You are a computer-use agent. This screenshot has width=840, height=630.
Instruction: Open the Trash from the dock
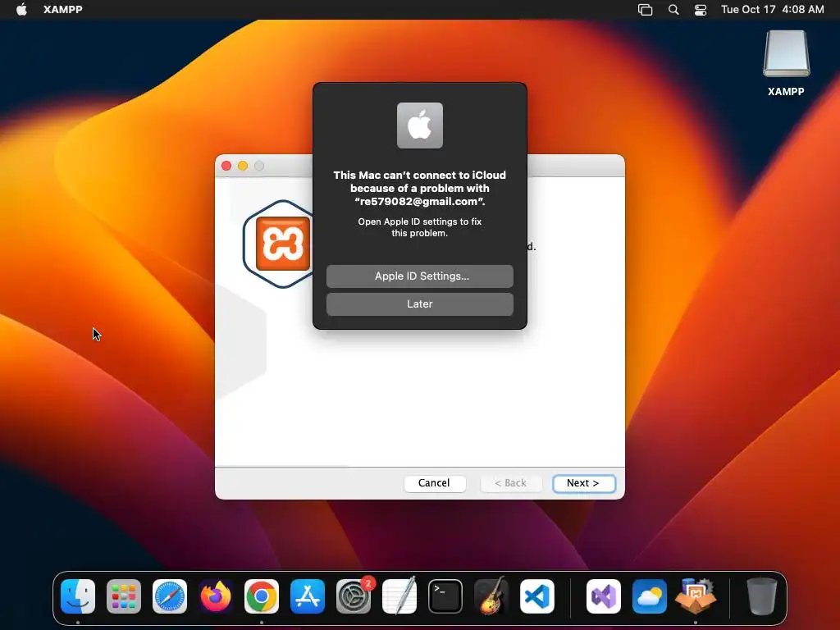(x=762, y=596)
